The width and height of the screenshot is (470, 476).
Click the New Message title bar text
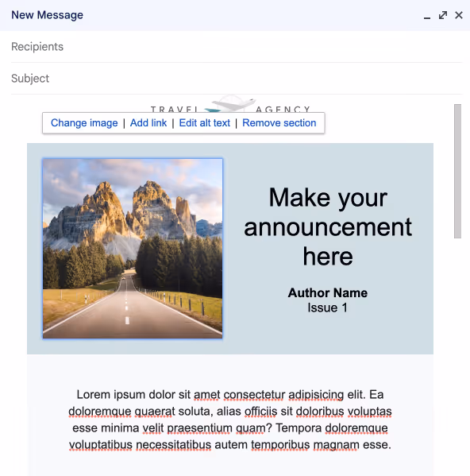(x=48, y=15)
